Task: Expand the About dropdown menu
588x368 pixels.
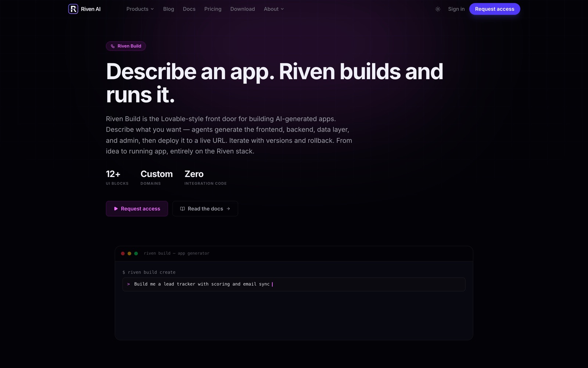Action: (x=274, y=9)
